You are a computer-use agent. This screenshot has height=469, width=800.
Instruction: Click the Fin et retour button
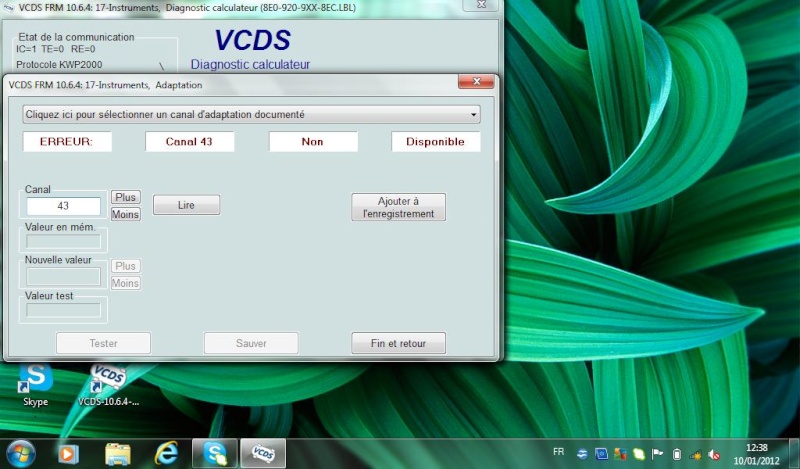(398, 343)
